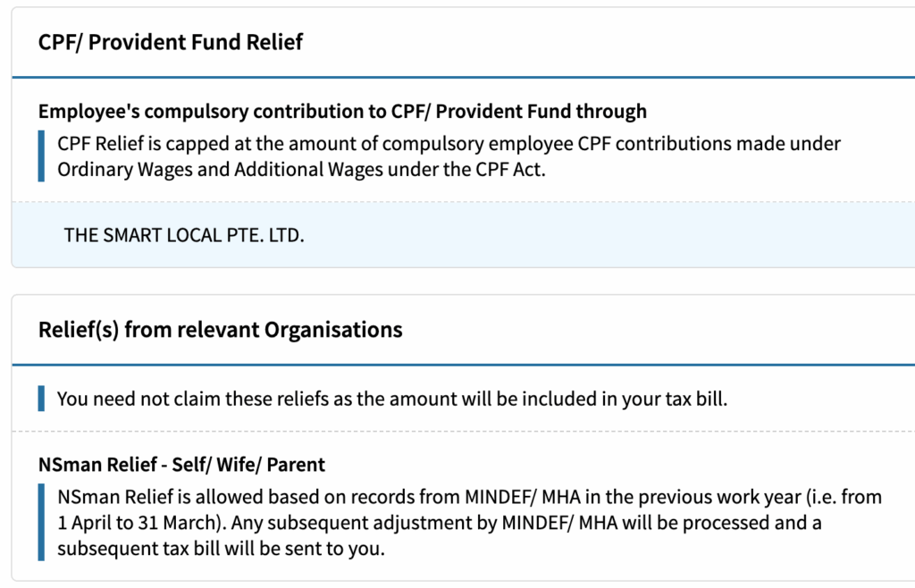Click the blue divider under Relief(s) heading
The image size is (915, 588).
(x=464, y=365)
